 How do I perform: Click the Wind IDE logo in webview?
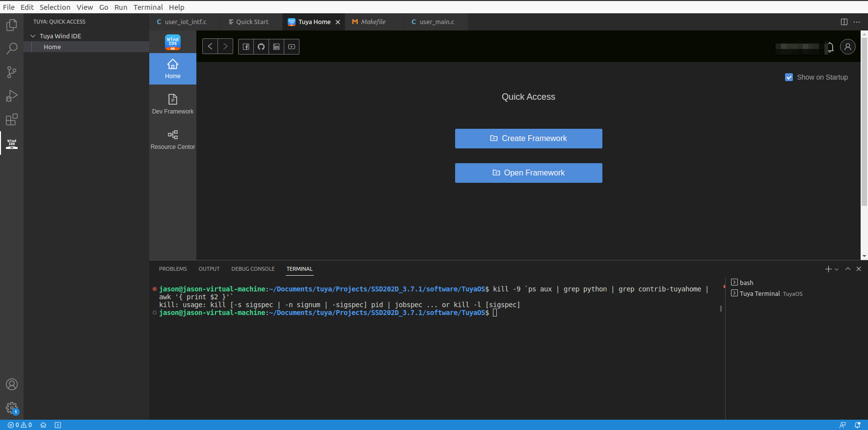[x=173, y=42]
